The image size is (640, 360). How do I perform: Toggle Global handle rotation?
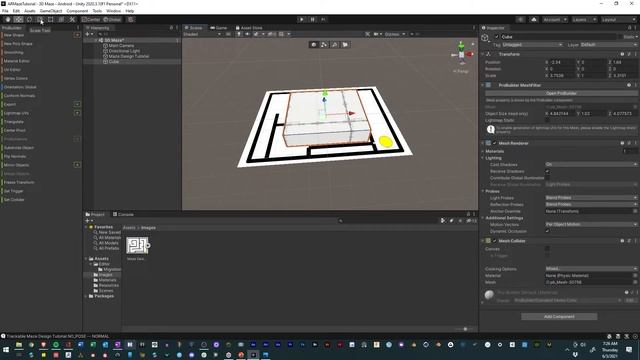[x=112, y=19]
